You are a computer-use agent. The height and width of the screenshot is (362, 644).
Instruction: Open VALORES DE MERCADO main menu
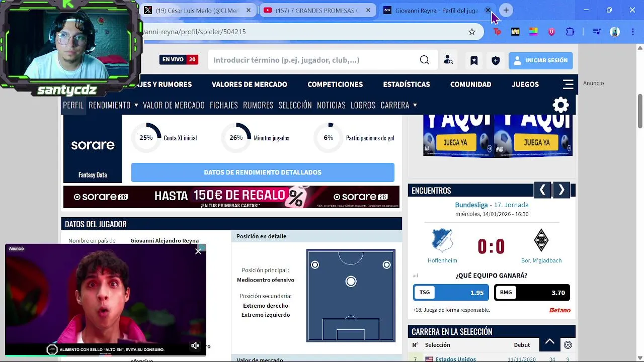[x=250, y=84]
